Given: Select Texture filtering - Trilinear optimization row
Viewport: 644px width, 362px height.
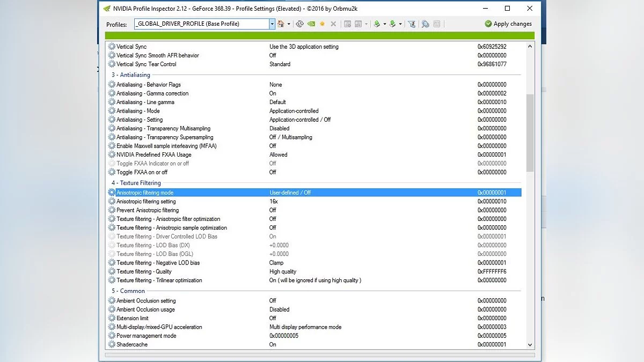Looking at the screenshot, I should pos(314,280).
